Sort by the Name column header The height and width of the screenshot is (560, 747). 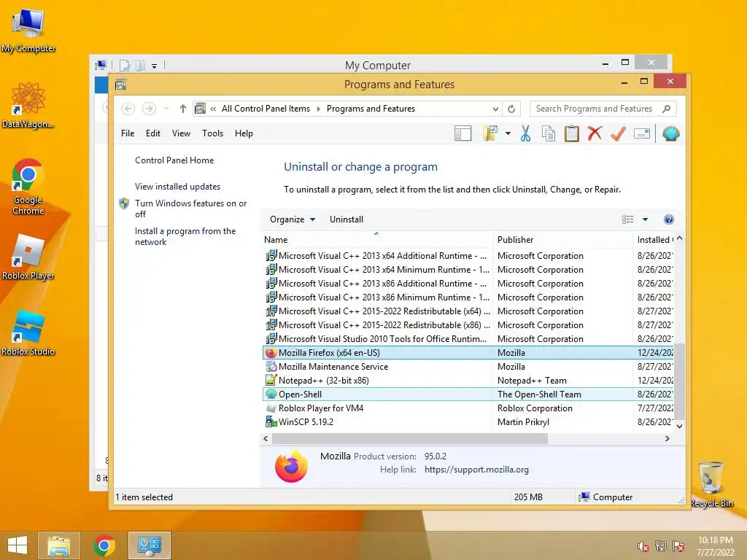pyautogui.click(x=376, y=239)
